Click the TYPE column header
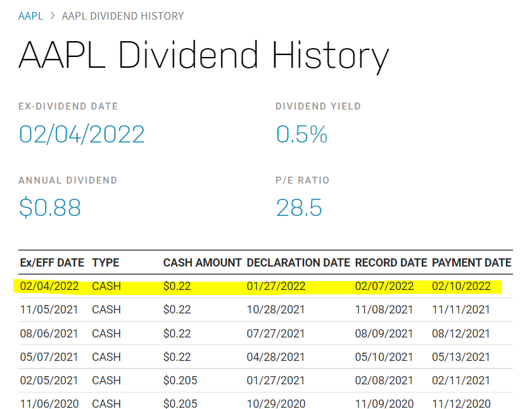 (106, 263)
